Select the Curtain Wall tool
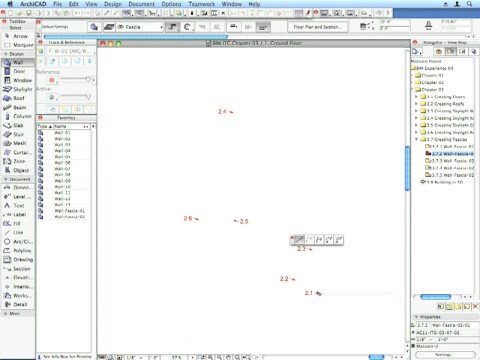The width and height of the screenshot is (480, 360). 17,152
